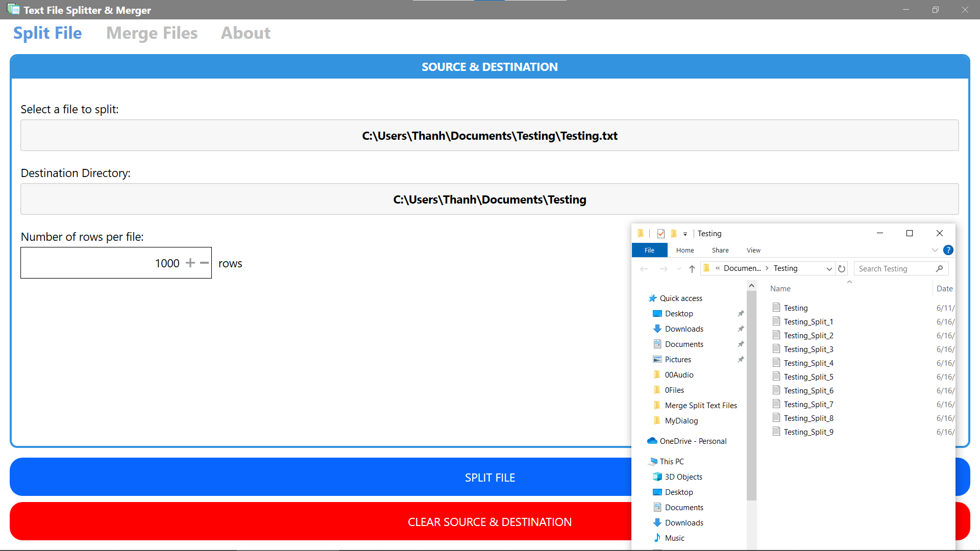Open the View ribbon tab
This screenshot has height=551, width=980.
click(x=753, y=250)
